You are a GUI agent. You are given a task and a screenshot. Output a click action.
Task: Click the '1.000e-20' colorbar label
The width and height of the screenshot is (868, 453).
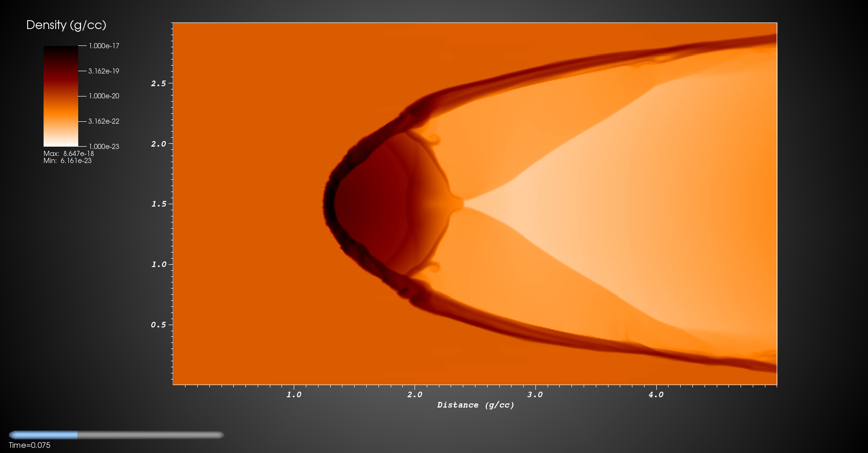pyautogui.click(x=104, y=96)
